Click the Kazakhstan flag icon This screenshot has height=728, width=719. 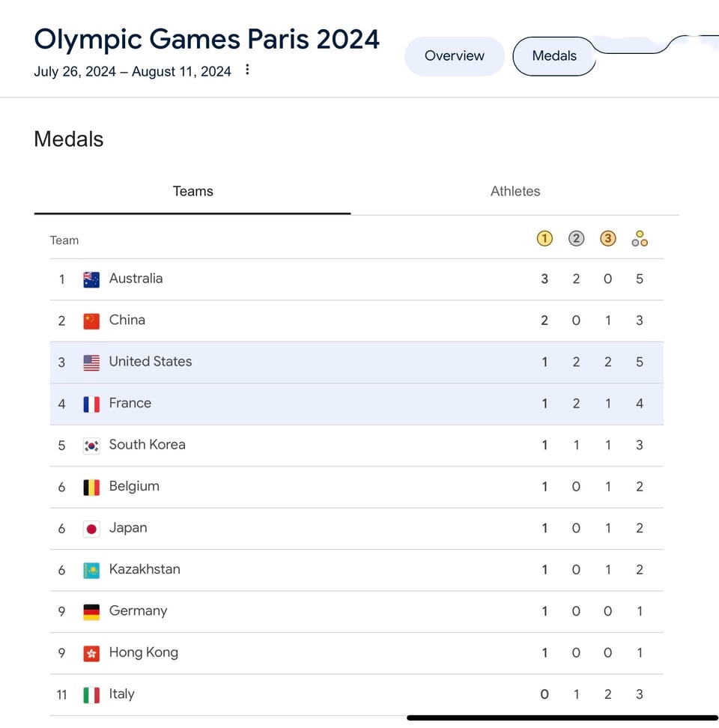(91, 570)
